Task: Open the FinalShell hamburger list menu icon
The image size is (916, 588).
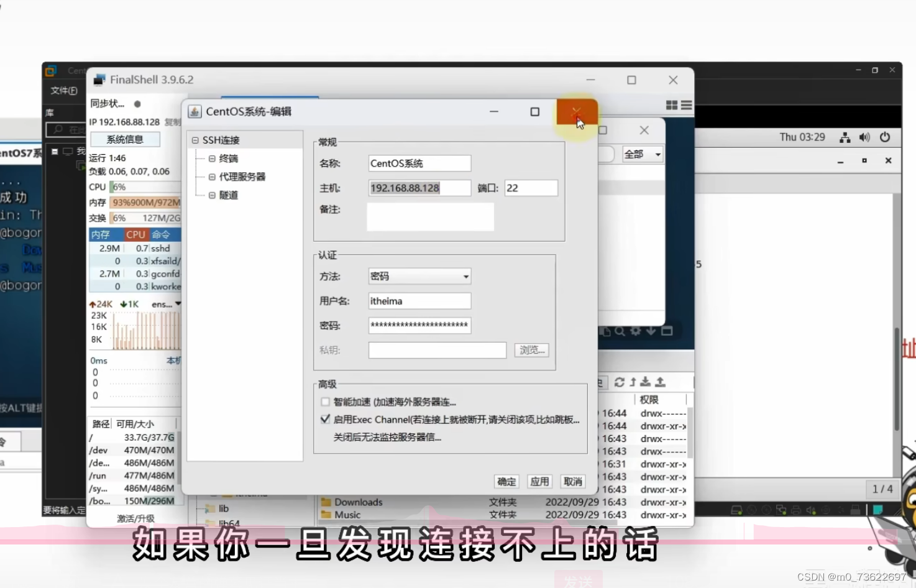Action: 686,106
